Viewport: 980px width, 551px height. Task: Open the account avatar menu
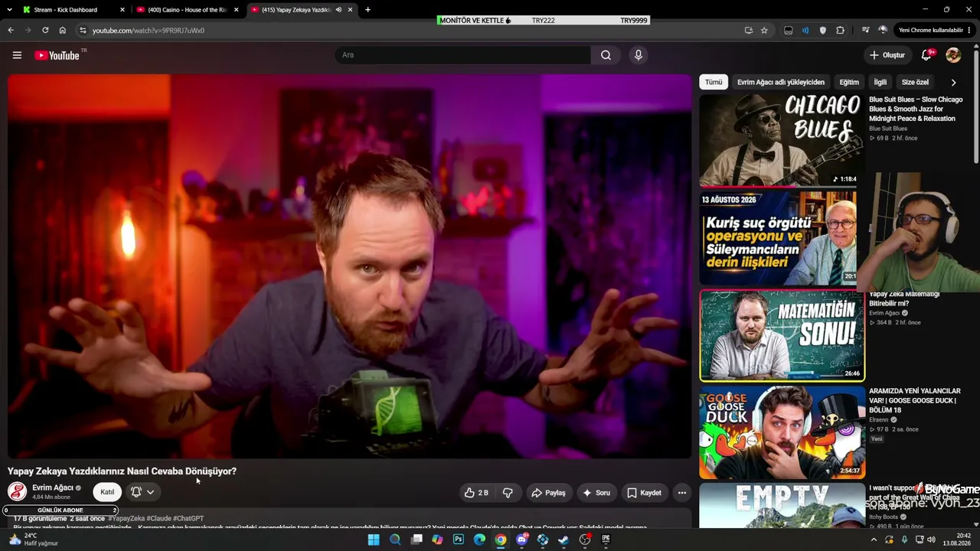(x=953, y=55)
